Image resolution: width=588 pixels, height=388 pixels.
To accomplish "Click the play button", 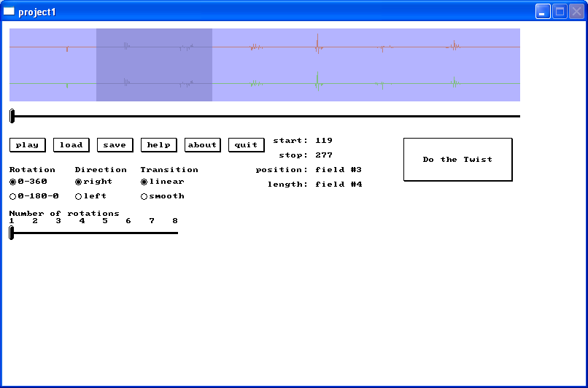I will (x=27, y=145).
